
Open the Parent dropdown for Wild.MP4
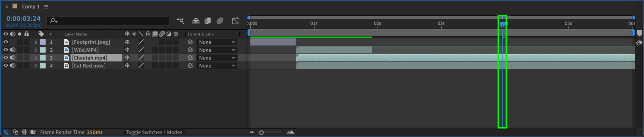tap(217, 50)
